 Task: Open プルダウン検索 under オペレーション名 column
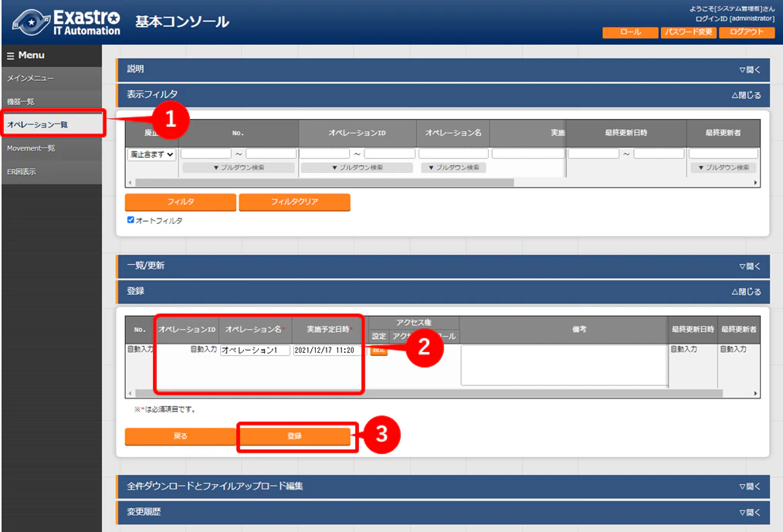(x=453, y=168)
